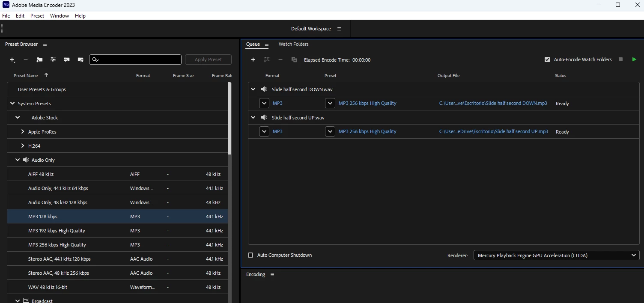Select the AIFF 48 kHz preset

[117, 174]
